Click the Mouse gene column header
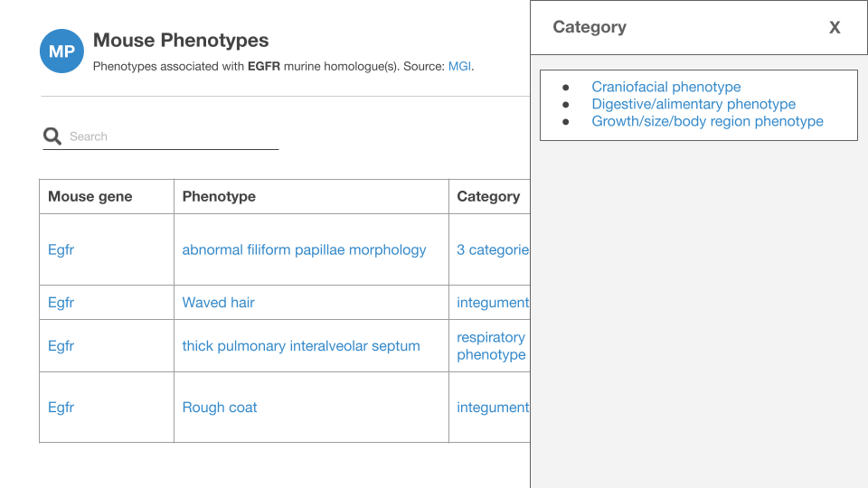868x488 pixels. pyautogui.click(x=90, y=196)
